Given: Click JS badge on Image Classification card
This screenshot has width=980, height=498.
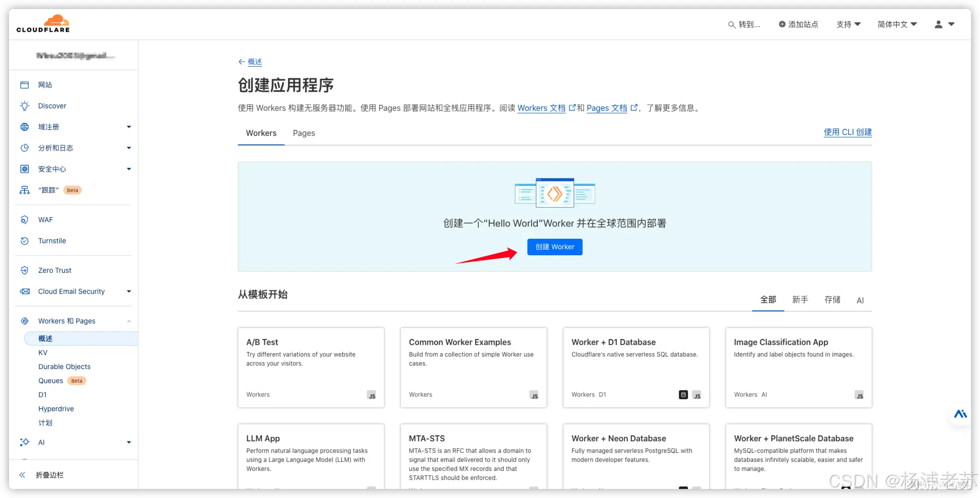Looking at the screenshot, I should pos(860,395).
